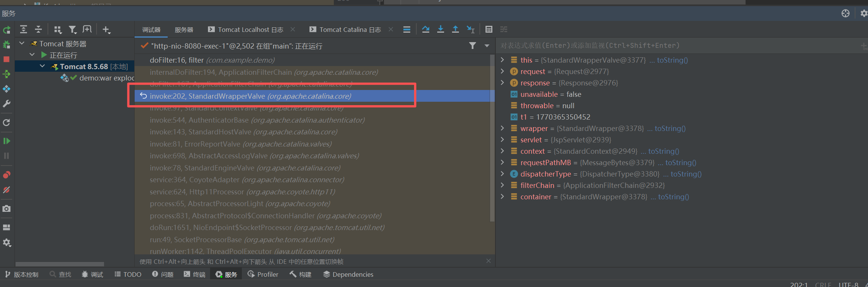Viewport: 868px width, 287px height.
Task: Open the Profiler tool window
Action: pos(263,274)
